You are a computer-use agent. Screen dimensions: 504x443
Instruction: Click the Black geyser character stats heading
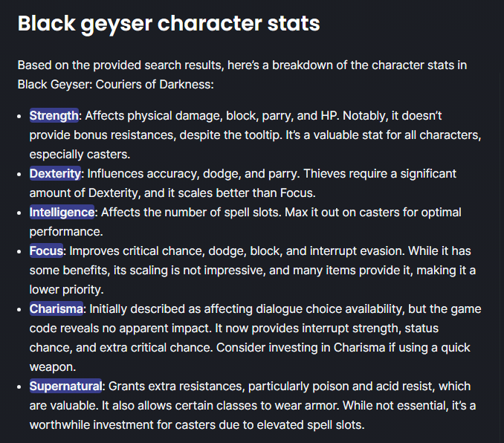169,24
